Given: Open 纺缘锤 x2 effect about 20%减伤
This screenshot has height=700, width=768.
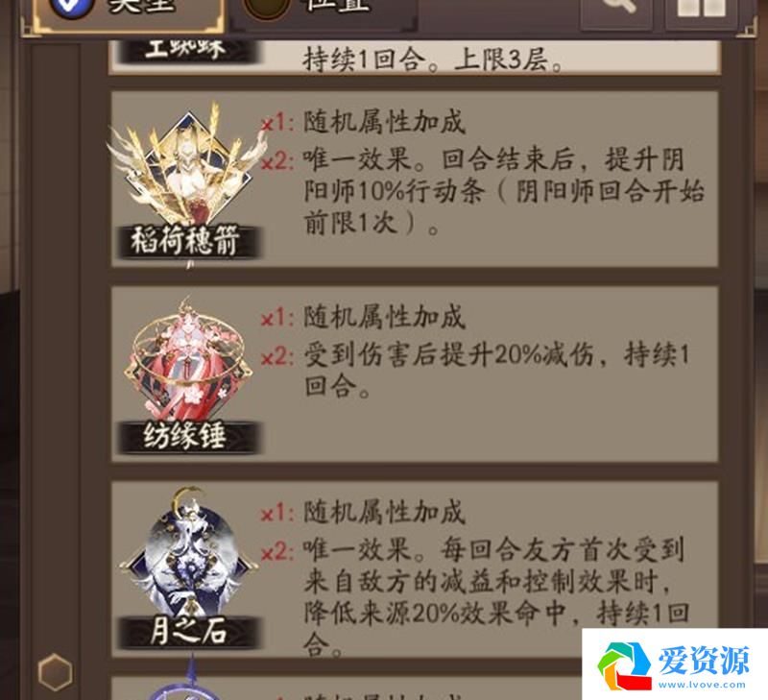Looking at the screenshot, I should click(x=495, y=370).
